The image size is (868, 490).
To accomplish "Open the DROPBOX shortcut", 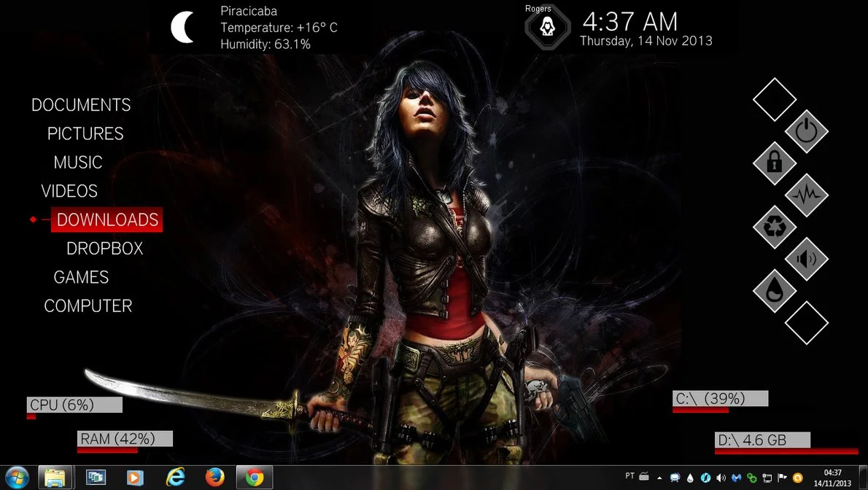I will tap(104, 249).
